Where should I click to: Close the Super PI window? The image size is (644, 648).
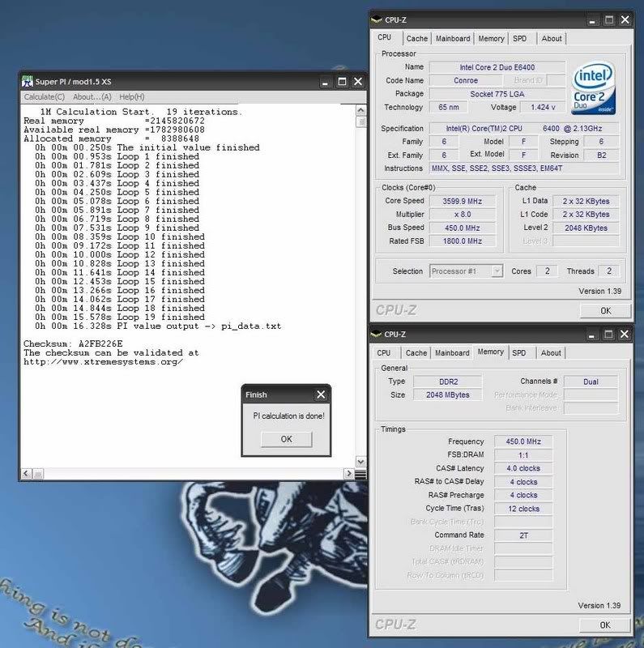click(358, 82)
